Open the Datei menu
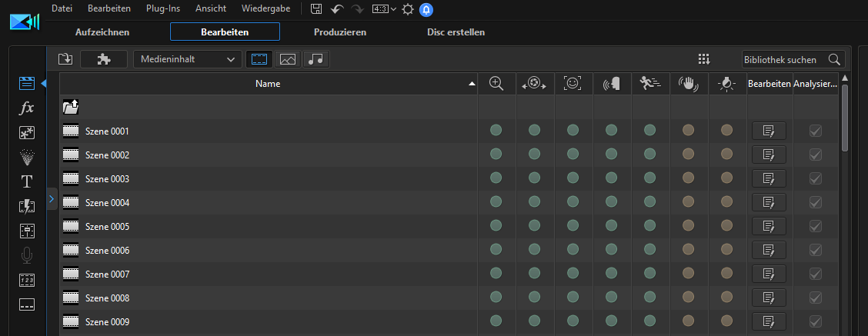Viewport: 868px width, 336px height. point(62,8)
